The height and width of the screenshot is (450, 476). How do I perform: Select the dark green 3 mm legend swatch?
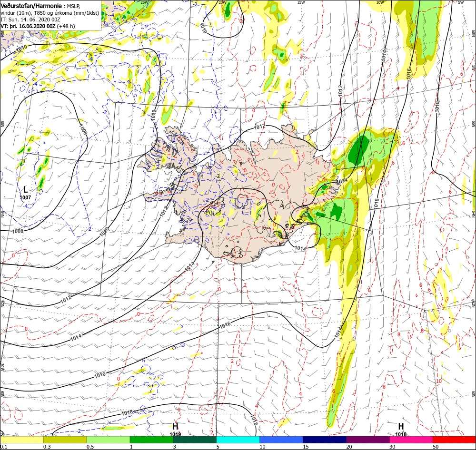195,440
